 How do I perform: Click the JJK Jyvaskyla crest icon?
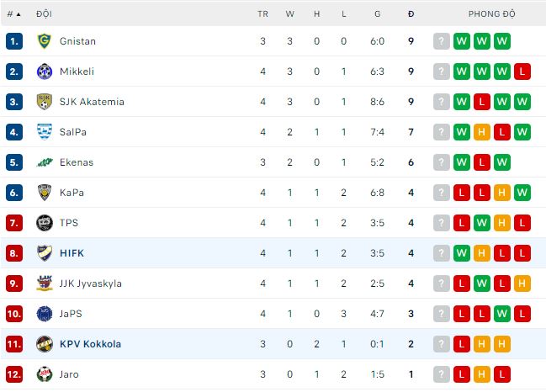(x=45, y=283)
